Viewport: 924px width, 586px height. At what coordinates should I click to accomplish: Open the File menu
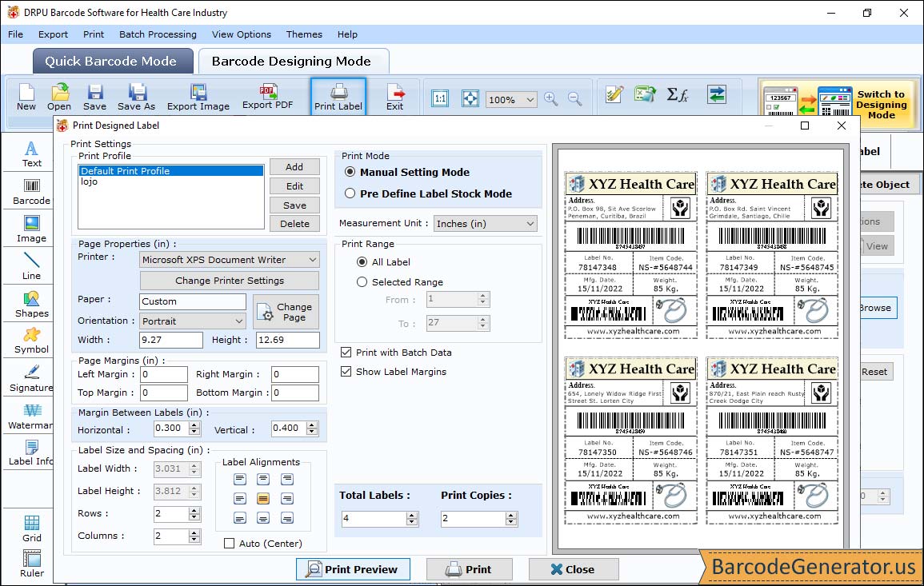[x=15, y=34]
